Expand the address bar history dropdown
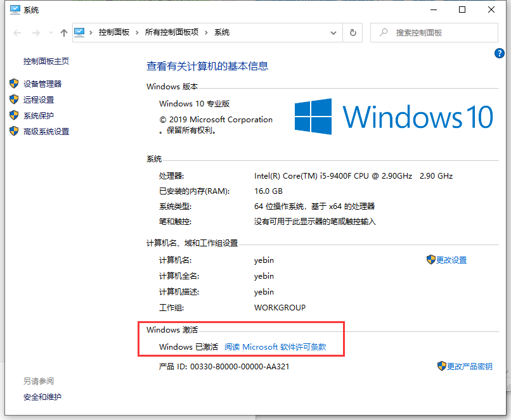 pyautogui.click(x=334, y=32)
